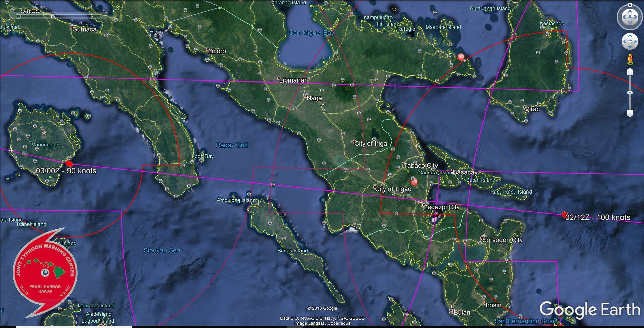The image size is (644, 328).
Task: Click the Batan Island label
Action: (480, 180)
